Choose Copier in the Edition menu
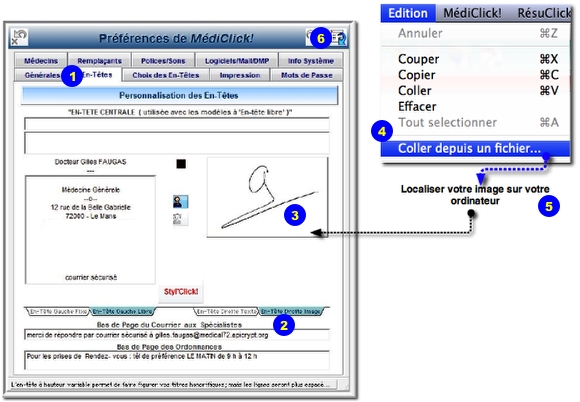580x402 pixels. [x=476, y=75]
